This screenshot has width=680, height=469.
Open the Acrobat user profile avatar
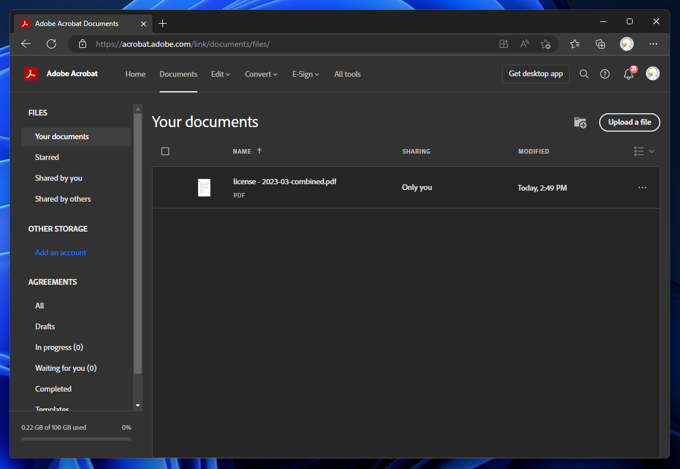pyautogui.click(x=653, y=74)
